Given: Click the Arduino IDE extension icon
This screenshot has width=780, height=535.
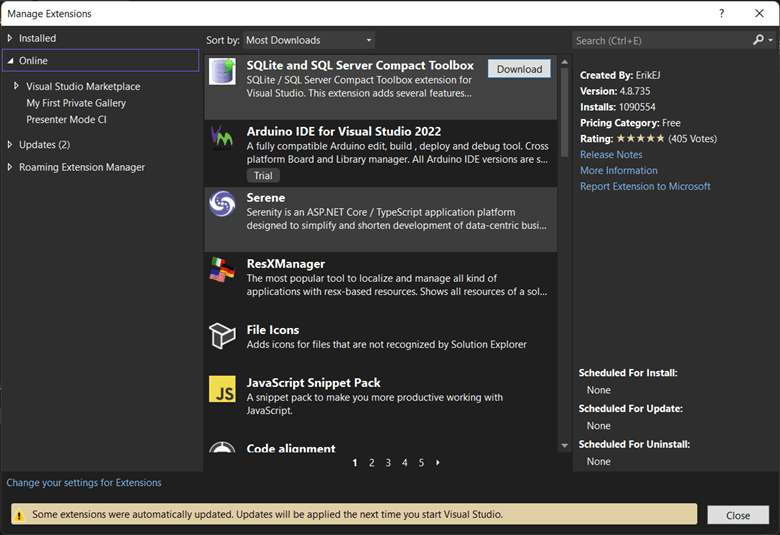Looking at the screenshot, I should (x=222, y=137).
